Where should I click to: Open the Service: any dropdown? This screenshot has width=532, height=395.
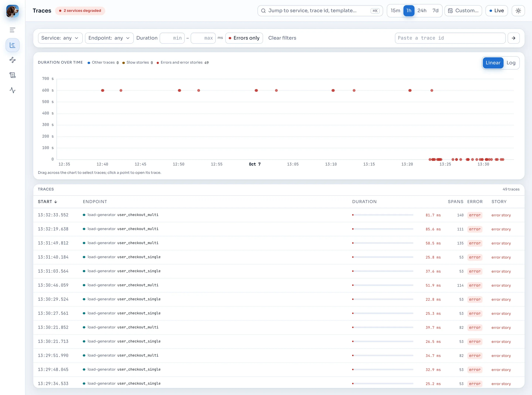[x=60, y=38]
